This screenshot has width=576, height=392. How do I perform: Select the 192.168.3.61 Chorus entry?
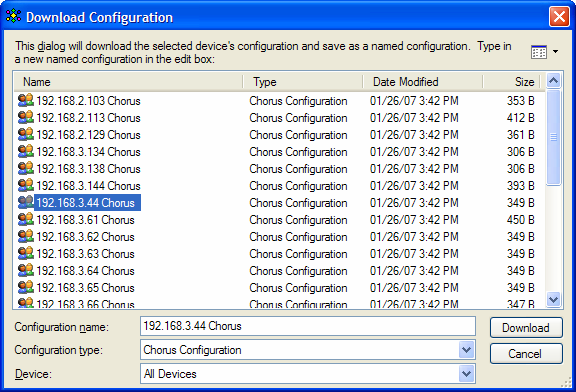coord(85,220)
